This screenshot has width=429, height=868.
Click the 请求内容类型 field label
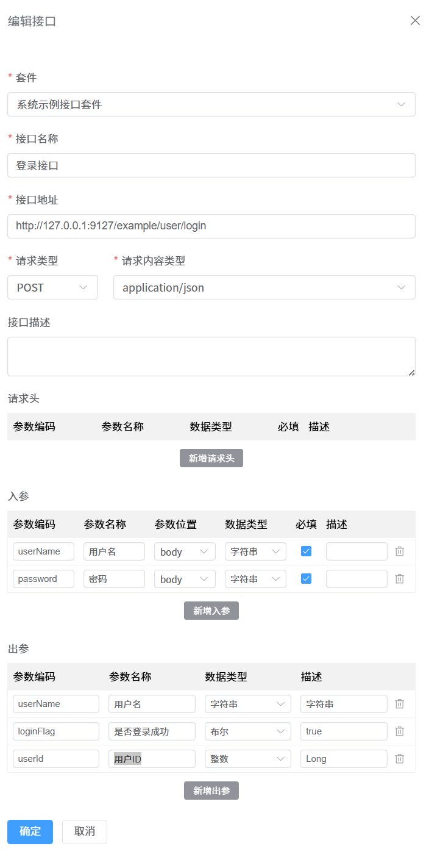(x=154, y=261)
